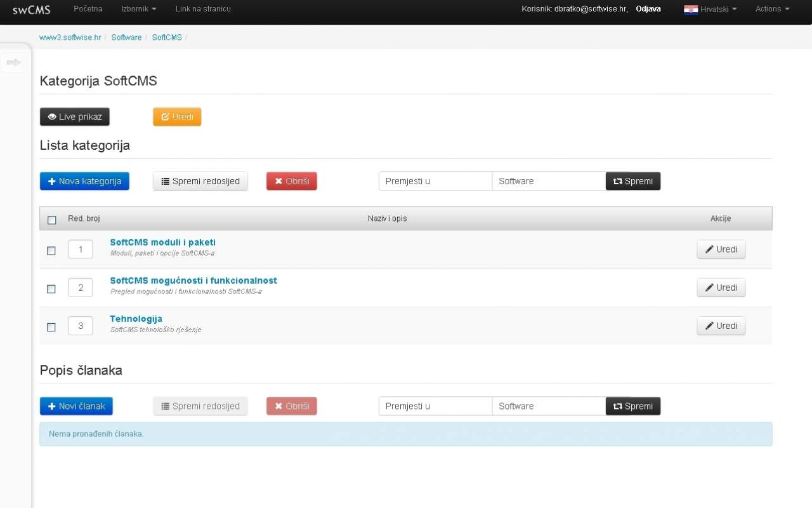The image size is (812, 508).
Task: Create Novi članak
Action: [x=76, y=406]
